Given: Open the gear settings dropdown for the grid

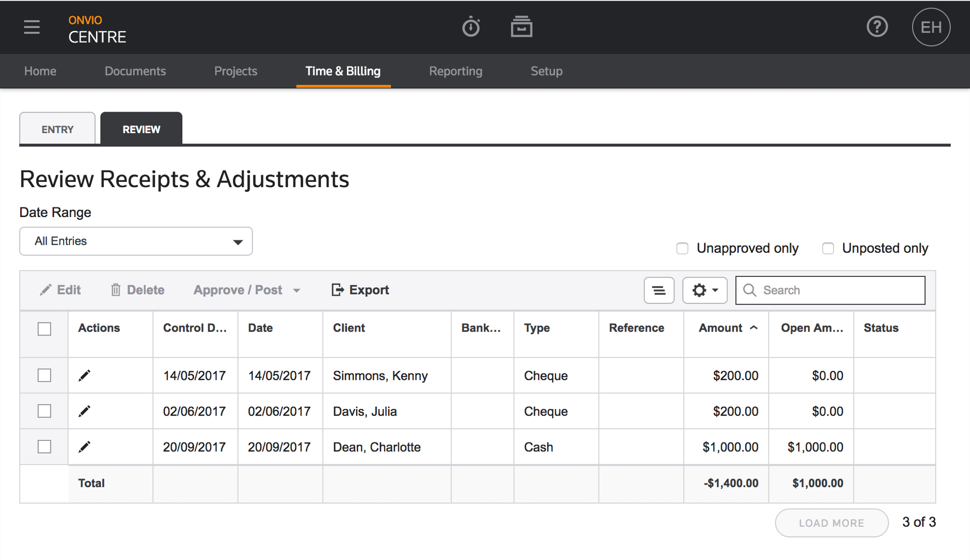Looking at the screenshot, I should point(704,290).
